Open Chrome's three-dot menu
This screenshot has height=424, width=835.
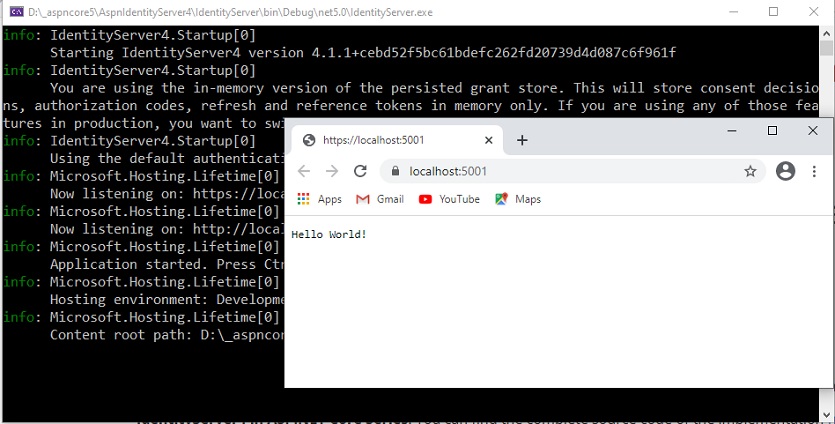[x=814, y=171]
